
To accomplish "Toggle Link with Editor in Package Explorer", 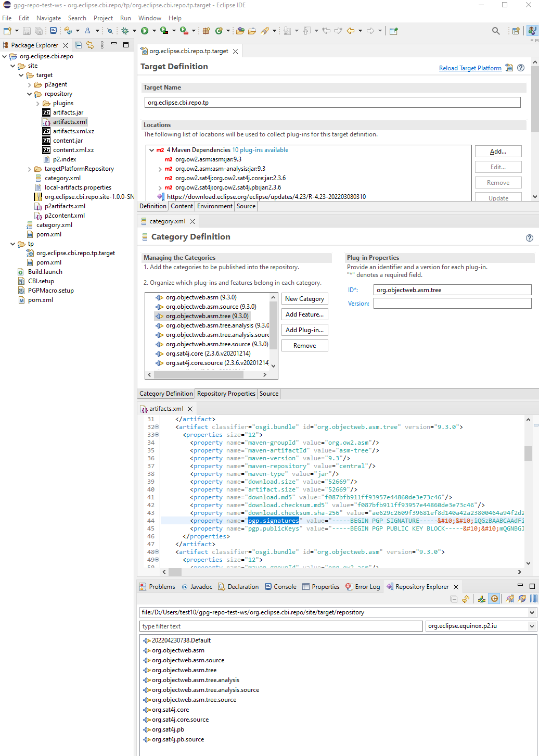I will click(x=90, y=45).
